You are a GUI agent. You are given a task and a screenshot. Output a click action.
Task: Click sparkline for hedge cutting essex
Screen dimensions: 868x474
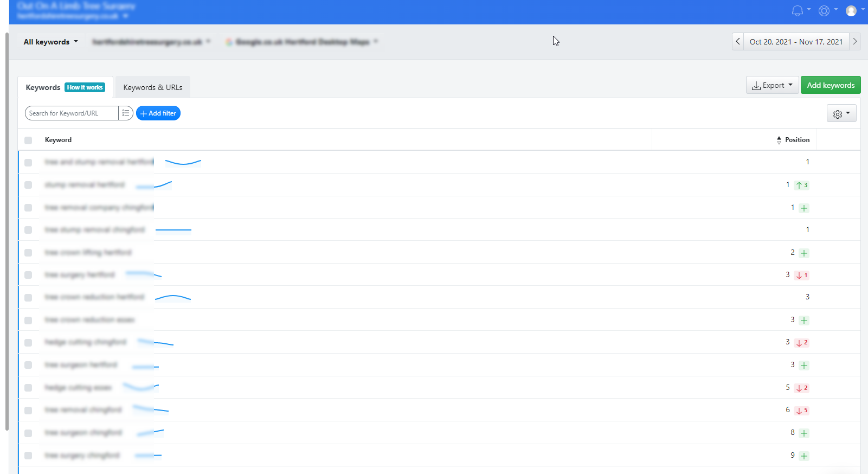tap(141, 387)
